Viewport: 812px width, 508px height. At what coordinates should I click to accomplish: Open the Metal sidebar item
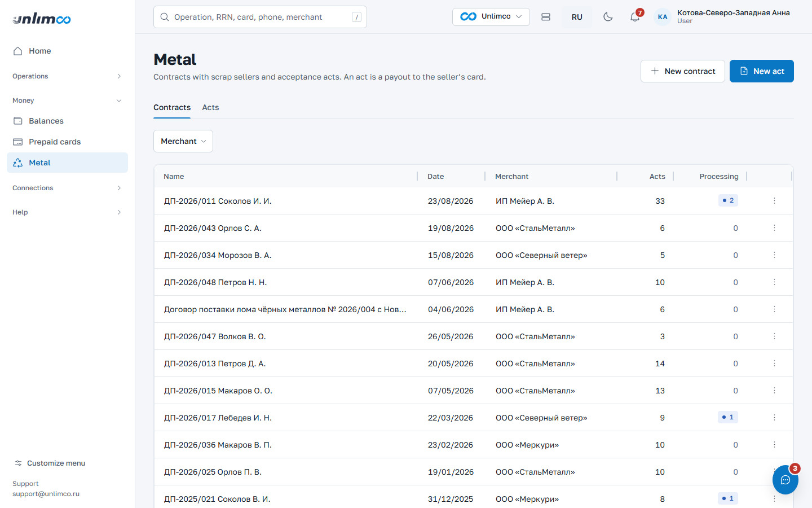(67, 163)
